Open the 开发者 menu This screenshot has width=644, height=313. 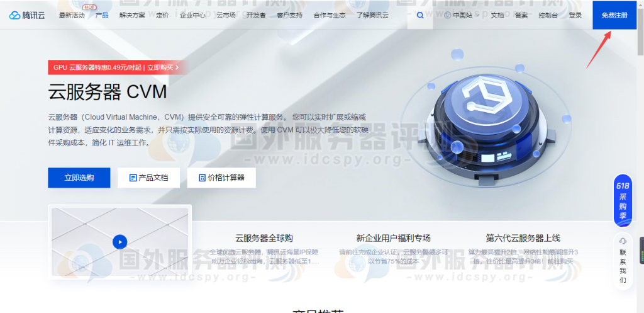(256, 15)
